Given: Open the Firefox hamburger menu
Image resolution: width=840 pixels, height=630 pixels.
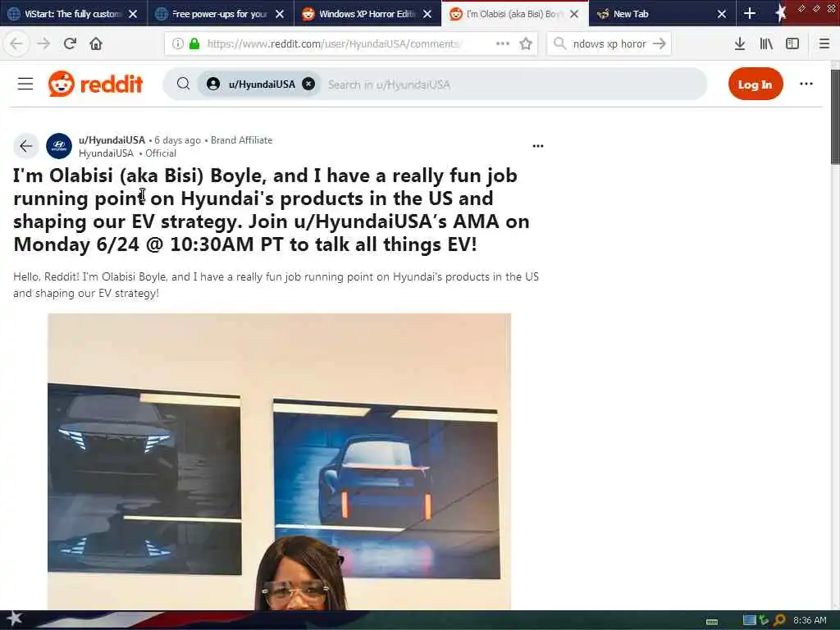Looking at the screenshot, I should 824,44.
